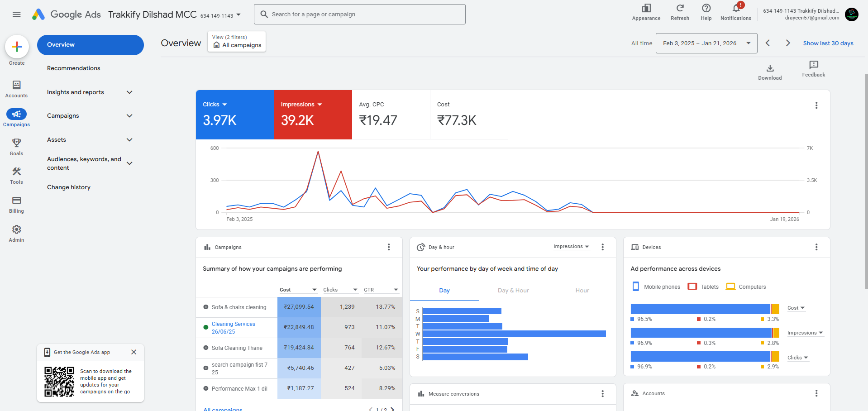Switch to the Day & Hour tab
Image resolution: width=868 pixels, height=411 pixels.
click(513, 291)
